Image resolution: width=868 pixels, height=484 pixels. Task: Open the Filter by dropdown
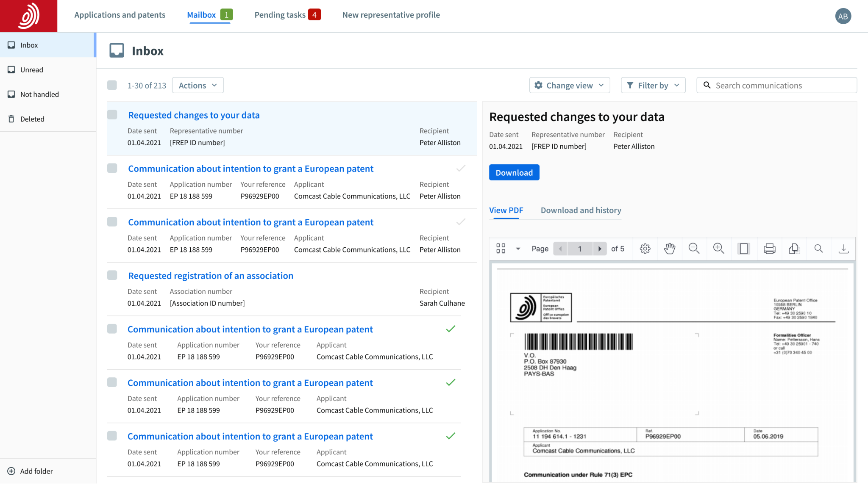(x=653, y=85)
